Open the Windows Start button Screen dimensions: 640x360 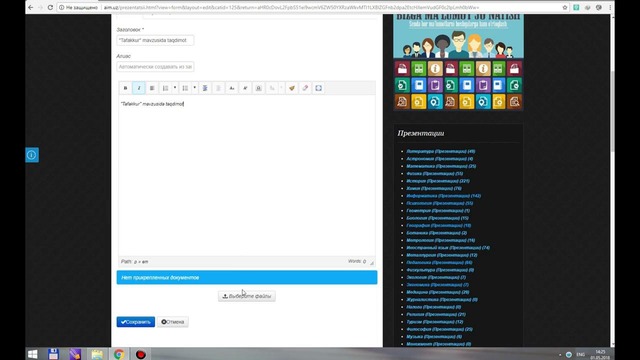33,354
